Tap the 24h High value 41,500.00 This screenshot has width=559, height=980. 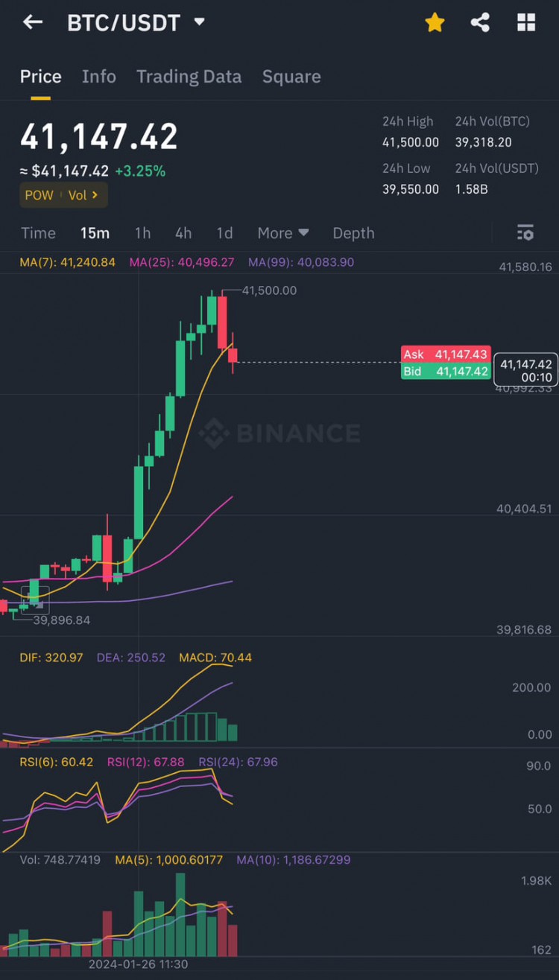[x=411, y=142]
